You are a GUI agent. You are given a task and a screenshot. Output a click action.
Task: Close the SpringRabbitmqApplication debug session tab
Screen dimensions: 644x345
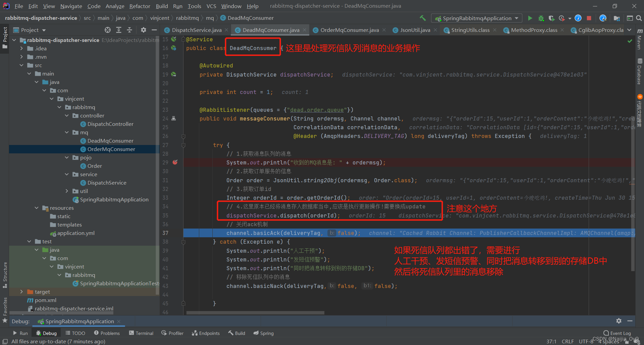[x=119, y=322]
